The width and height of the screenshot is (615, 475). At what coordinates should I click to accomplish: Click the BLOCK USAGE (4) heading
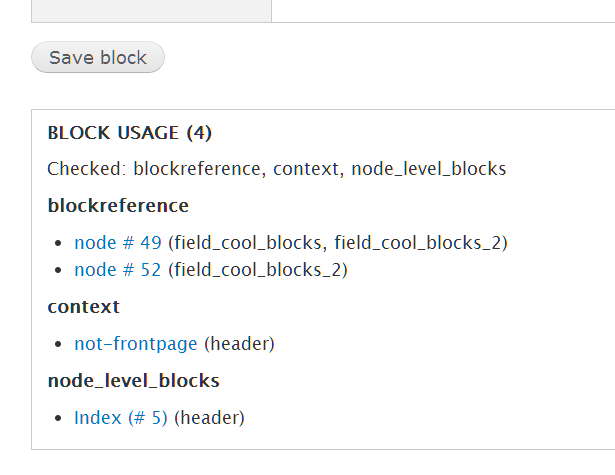(x=129, y=133)
